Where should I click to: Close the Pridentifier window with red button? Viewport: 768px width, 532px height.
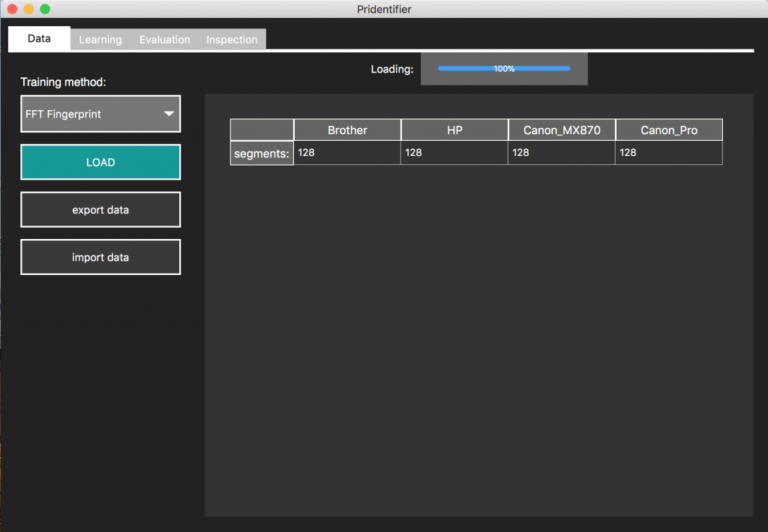click(x=12, y=9)
